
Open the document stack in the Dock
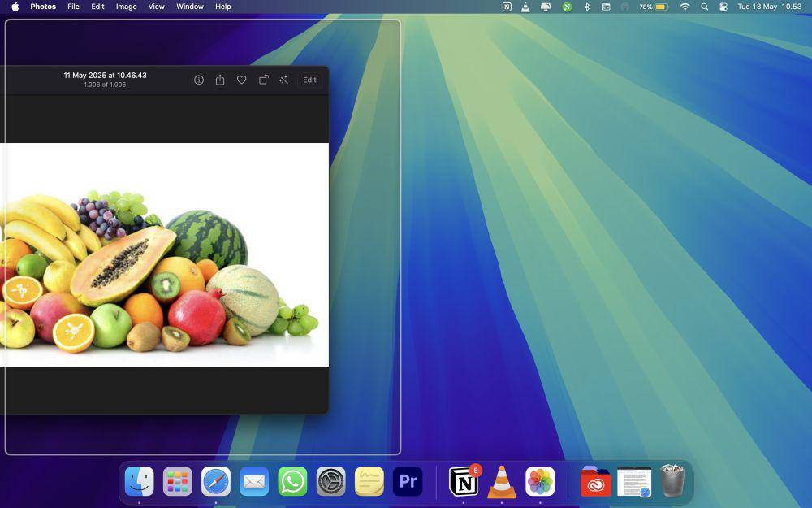[x=634, y=481]
